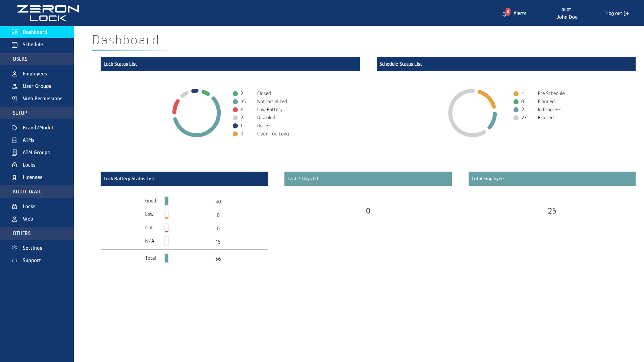Open Locks under Audit Trail
This screenshot has height=362, width=644.
pyautogui.click(x=29, y=206)
